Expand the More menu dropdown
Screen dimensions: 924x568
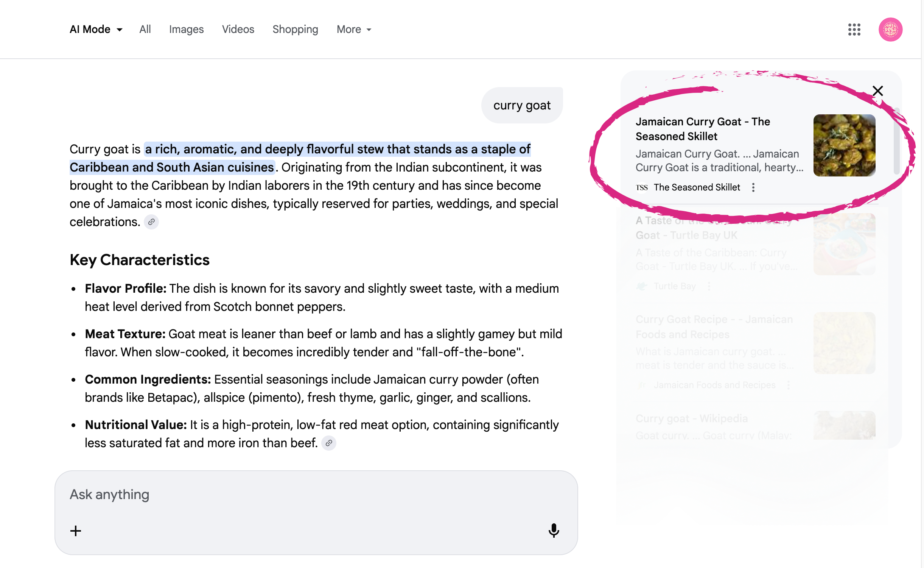354,30
